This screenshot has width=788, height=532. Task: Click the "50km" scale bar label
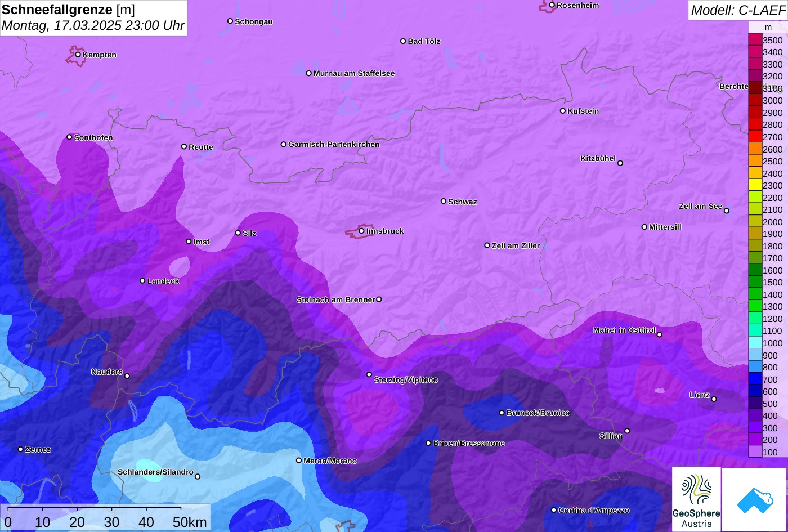[x=190, y=522]
